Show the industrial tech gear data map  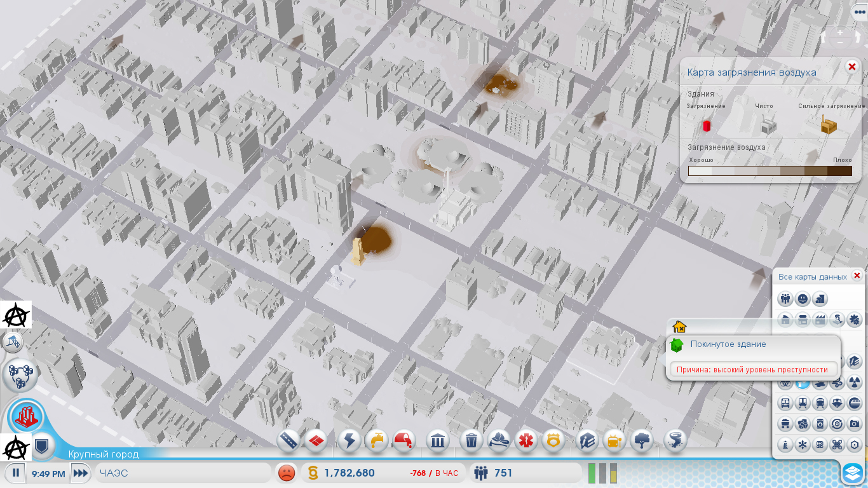click(x=855, y=320)
